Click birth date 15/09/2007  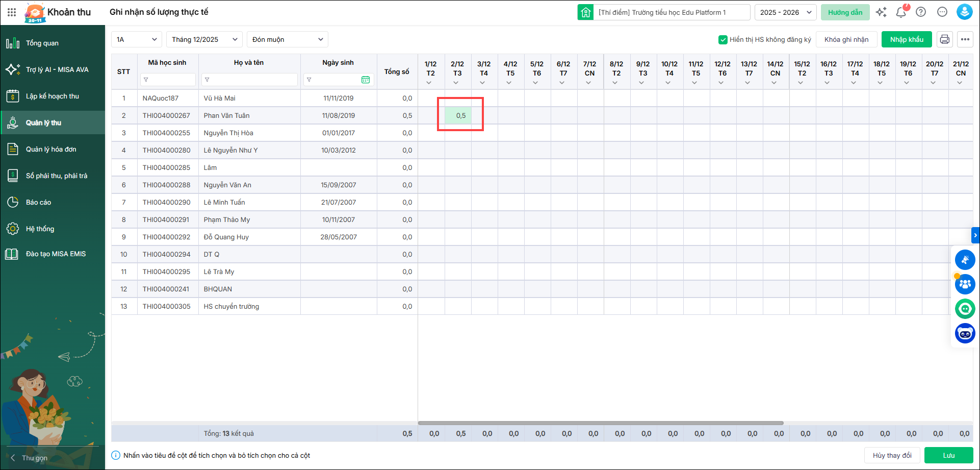coord(339,185)
